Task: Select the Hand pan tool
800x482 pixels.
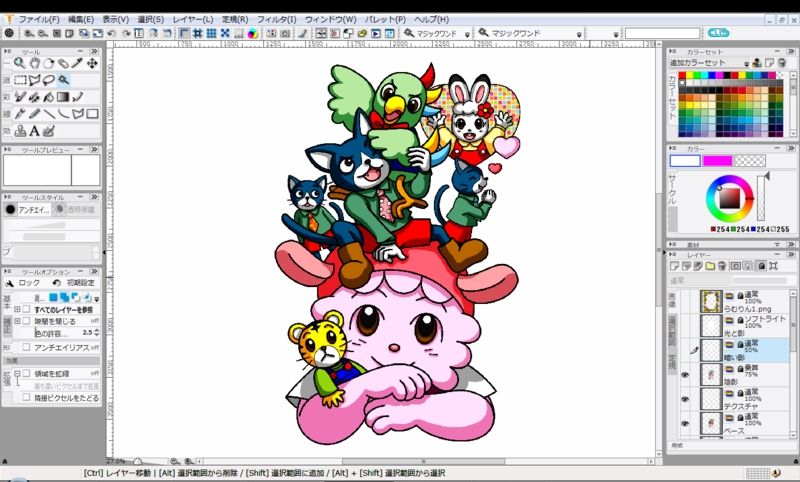Action: click(34, 63)
